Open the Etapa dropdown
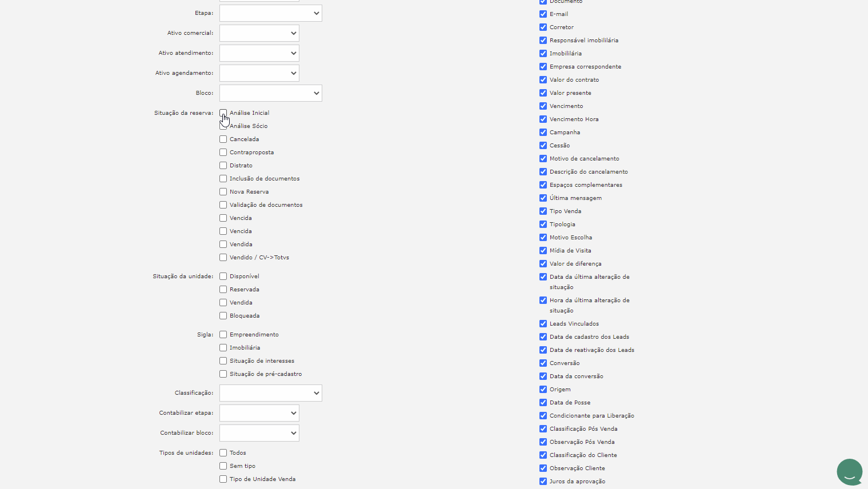This screenshot has width=868, height=489. [271, 13]
